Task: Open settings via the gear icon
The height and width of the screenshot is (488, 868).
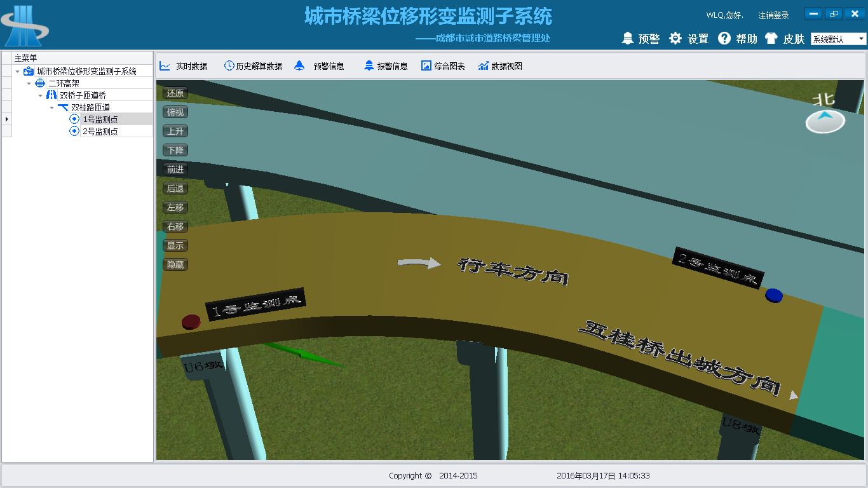Action: (x=675, y=39)
